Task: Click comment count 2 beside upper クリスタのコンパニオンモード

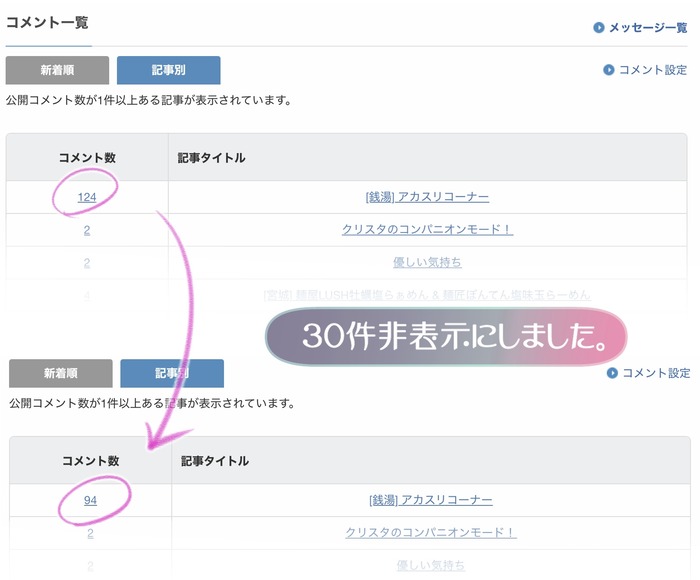Action: coord(87,230)
